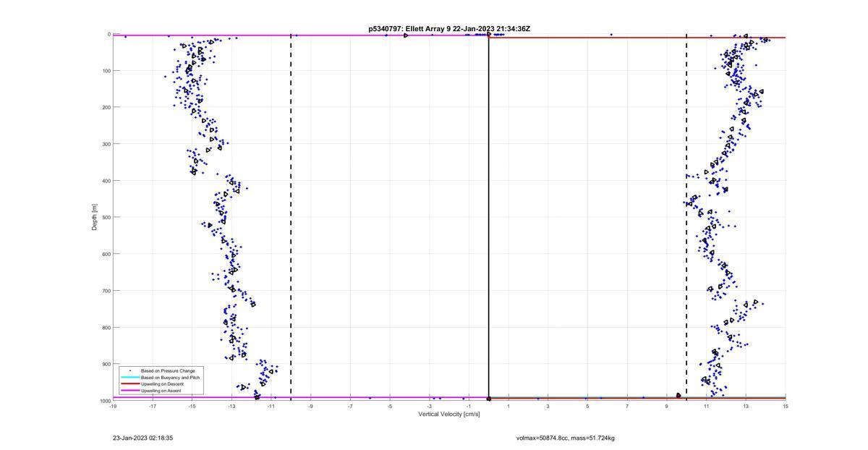Click the velocity tick label '-7'
The image size is (868, 450).
click(350, 406)
